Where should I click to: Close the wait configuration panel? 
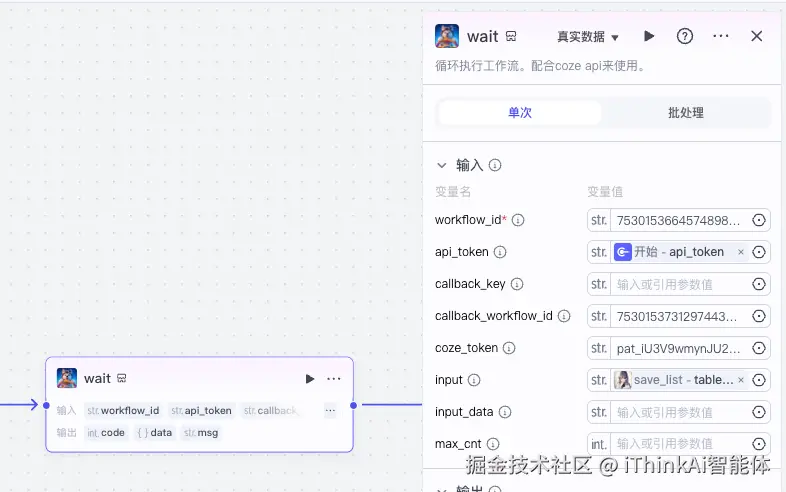pos(757,36)
